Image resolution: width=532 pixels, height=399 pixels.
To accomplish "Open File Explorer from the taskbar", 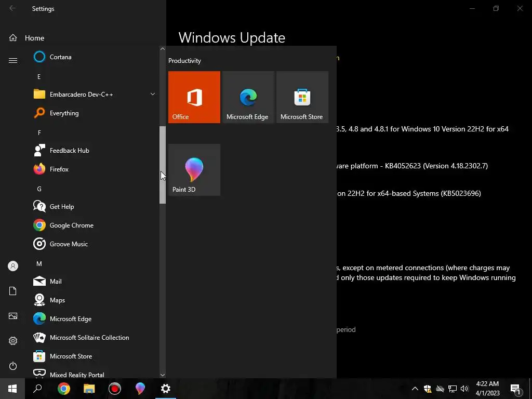I will click(x=89, y=389).
